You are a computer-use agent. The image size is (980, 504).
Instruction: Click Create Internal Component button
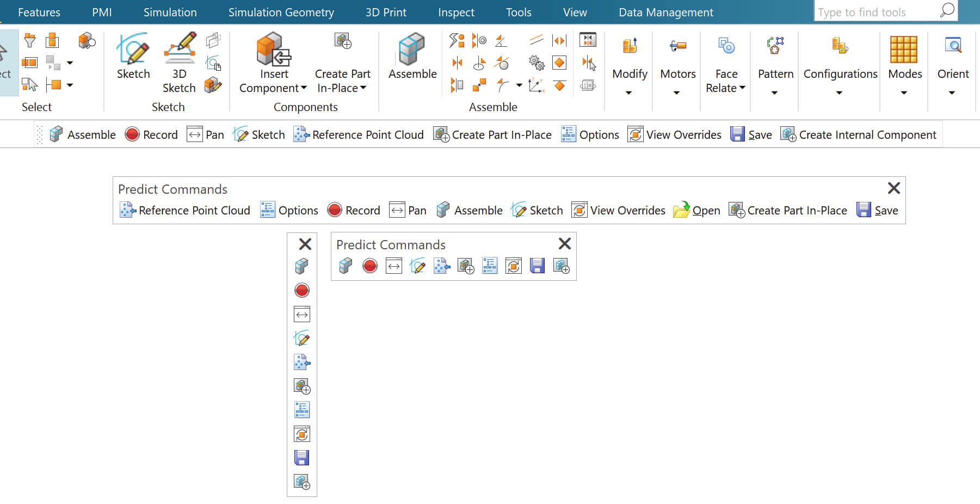tap(859, 134)
